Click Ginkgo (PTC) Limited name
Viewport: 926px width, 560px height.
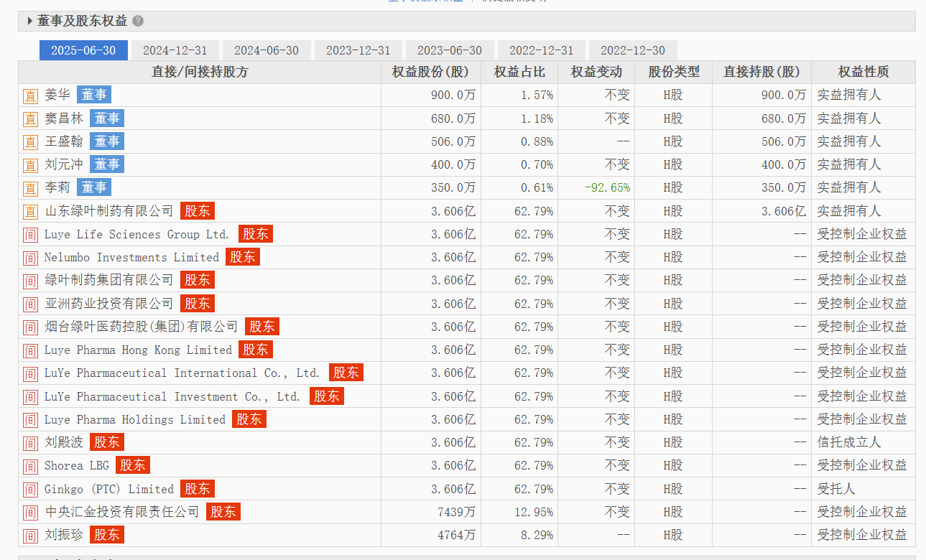pyautogui.click(x=109, y=489)
